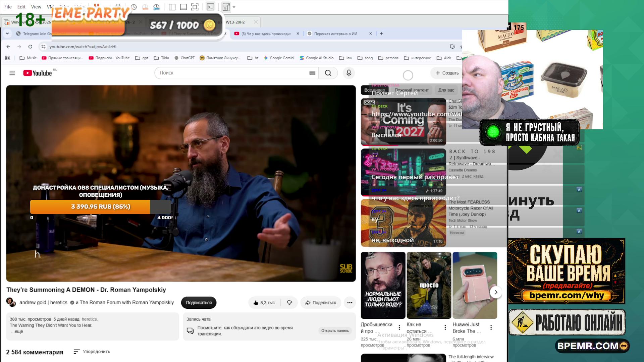
Task: Open 'It's Coming in 2027' video thumbnail
Action: coord(404,122)
